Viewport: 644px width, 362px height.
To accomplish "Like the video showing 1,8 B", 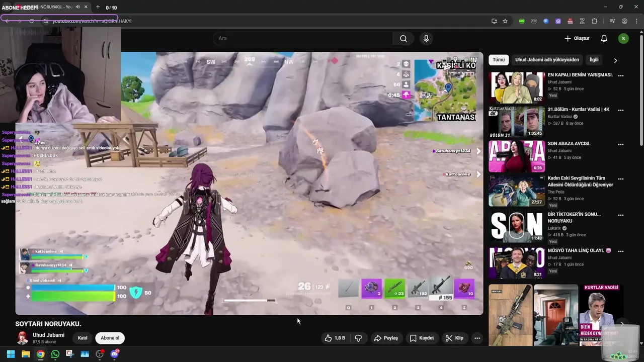I will point(335,338).
